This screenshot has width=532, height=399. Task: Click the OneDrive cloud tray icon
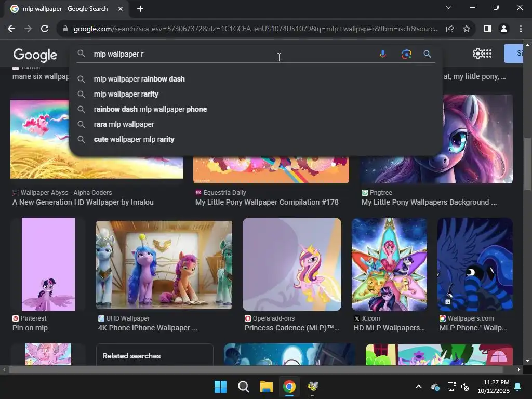click(435, 387)
